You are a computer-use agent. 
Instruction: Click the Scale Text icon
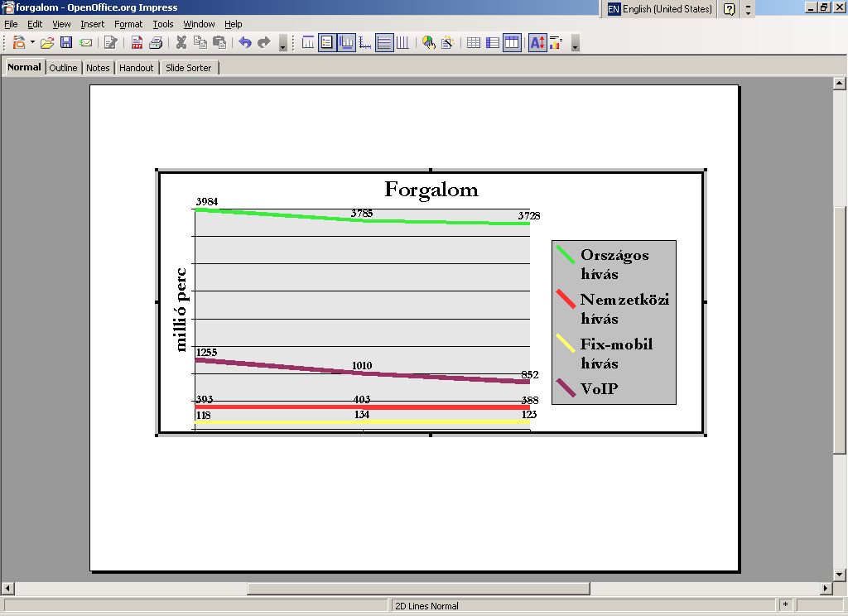[x=537, y=42]
